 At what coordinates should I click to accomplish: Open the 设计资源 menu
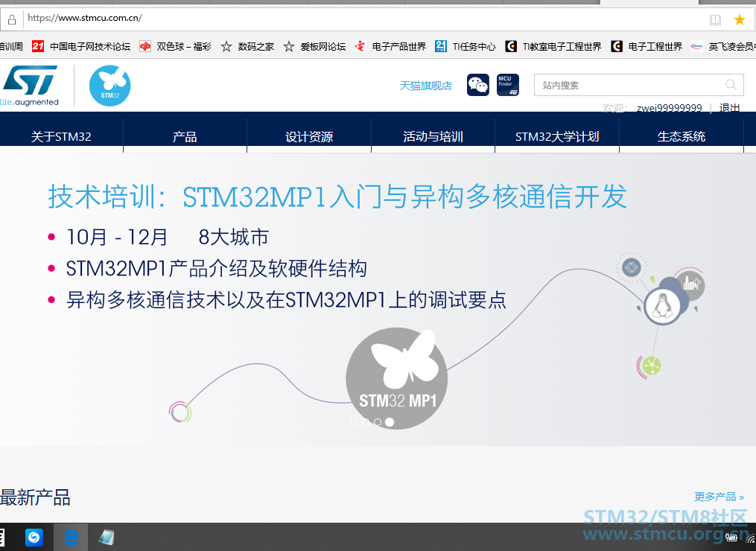[309, 136]
